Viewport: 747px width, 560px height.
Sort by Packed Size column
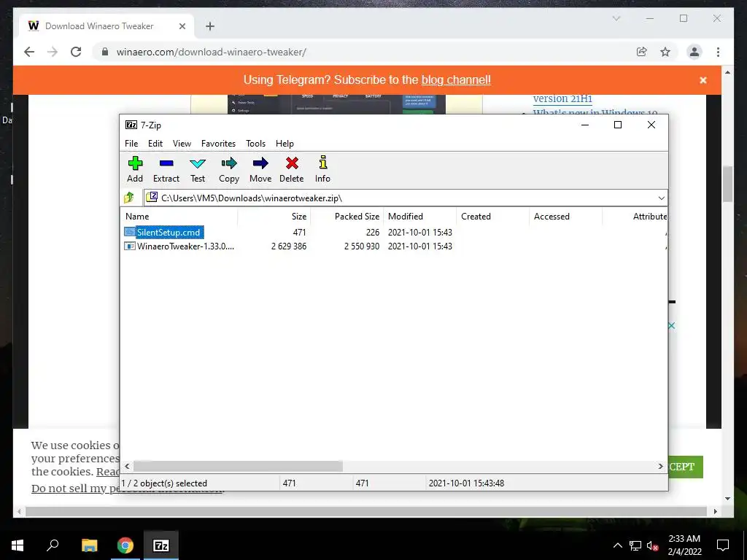point(347,216)
